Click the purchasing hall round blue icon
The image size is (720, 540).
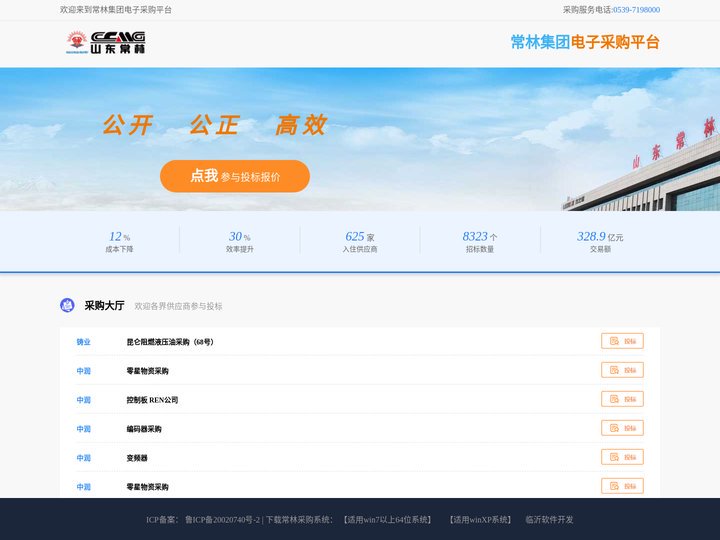(67, 305)
